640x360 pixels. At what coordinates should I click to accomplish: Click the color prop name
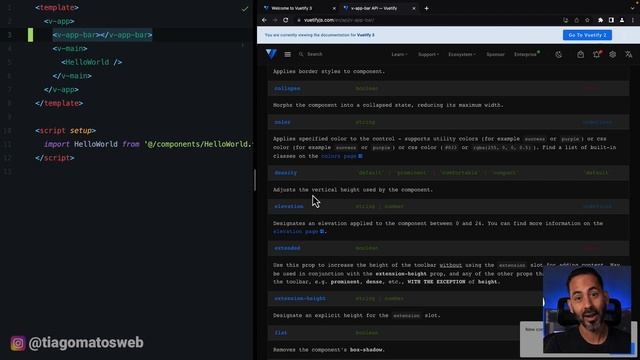[282, 122]
